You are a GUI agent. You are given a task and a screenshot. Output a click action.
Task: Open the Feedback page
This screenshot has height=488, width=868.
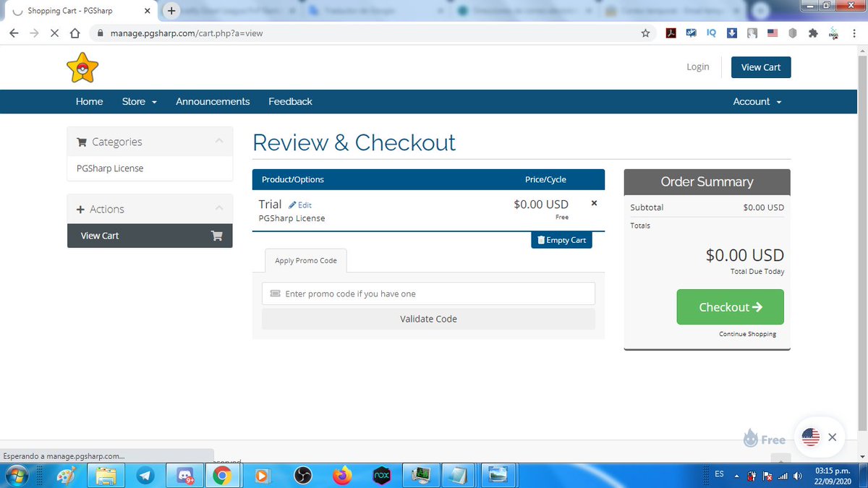tap(290, 102)
